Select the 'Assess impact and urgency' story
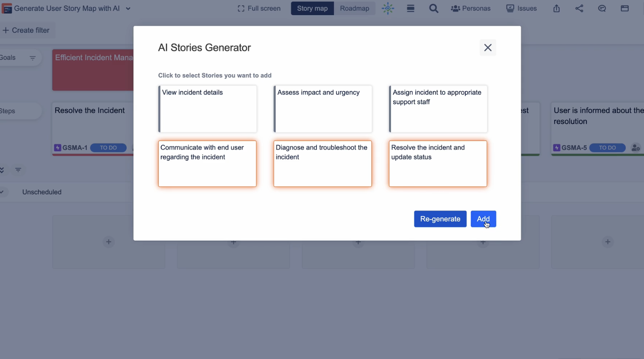The height and width of the screenshot is (359, 644). [323, 109]
